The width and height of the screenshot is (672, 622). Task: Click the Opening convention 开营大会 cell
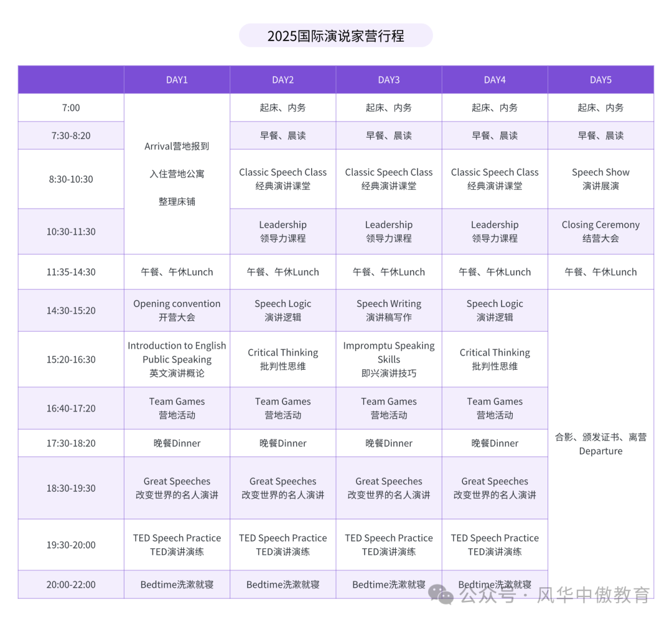(177, 311)
